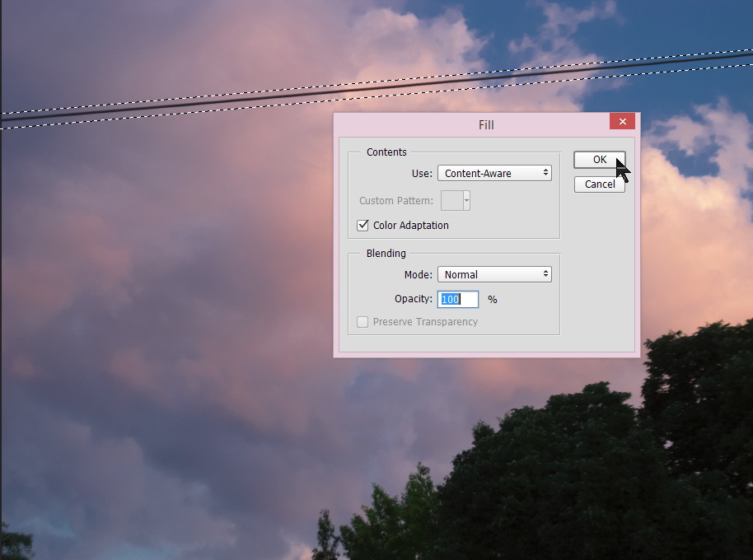
Task: Open the disabled Custom Pattern picker
Action: (x=456, y=201)
